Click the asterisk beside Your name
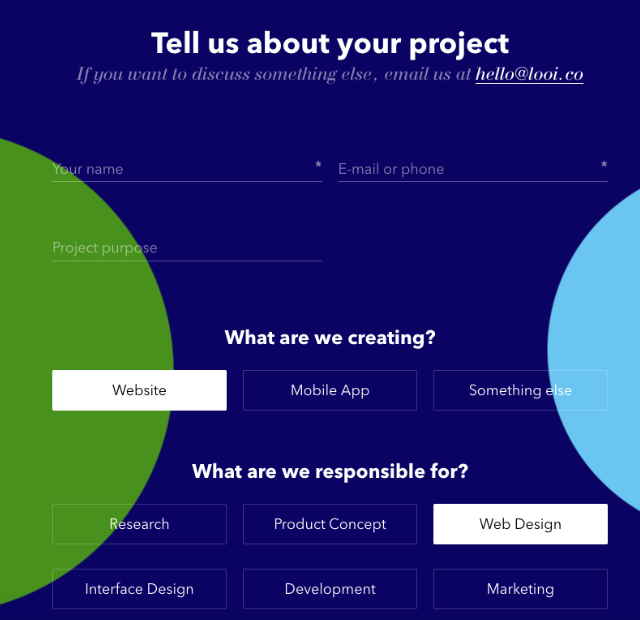Image resolution: width=640 pixels, height=620 pixels. tap(318, 165)
